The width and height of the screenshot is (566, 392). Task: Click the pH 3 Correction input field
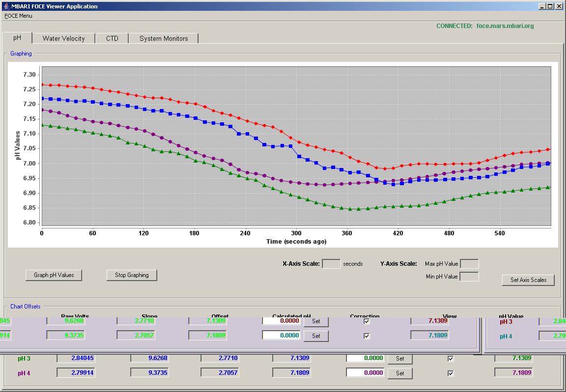(x=365, y=358)
